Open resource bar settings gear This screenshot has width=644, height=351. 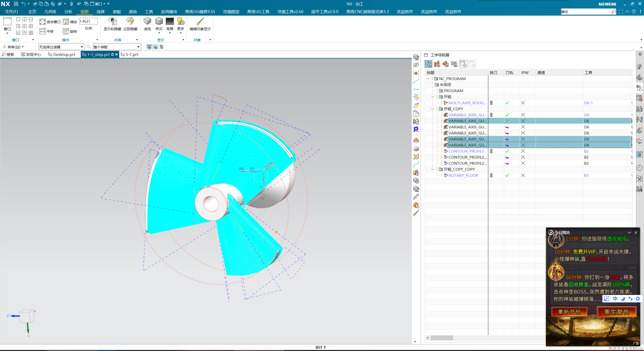640,54
